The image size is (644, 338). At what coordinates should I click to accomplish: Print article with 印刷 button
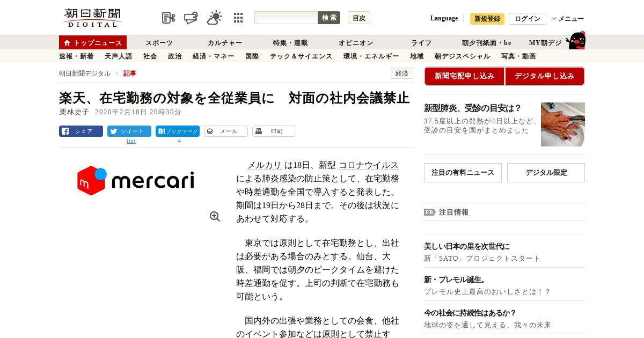click(x=274, y=131)
